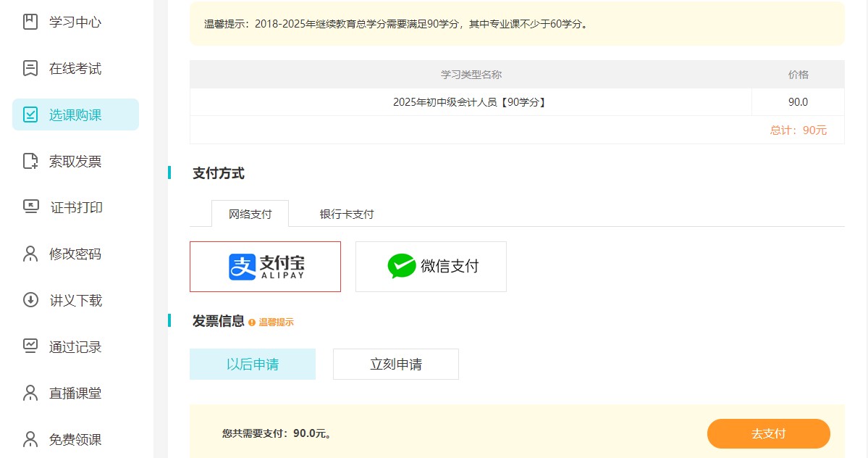Image resolution: width=868 pixels, height=458 pixels.
Task: Select 支付宝 as payment method
Action: coord(265,266)
